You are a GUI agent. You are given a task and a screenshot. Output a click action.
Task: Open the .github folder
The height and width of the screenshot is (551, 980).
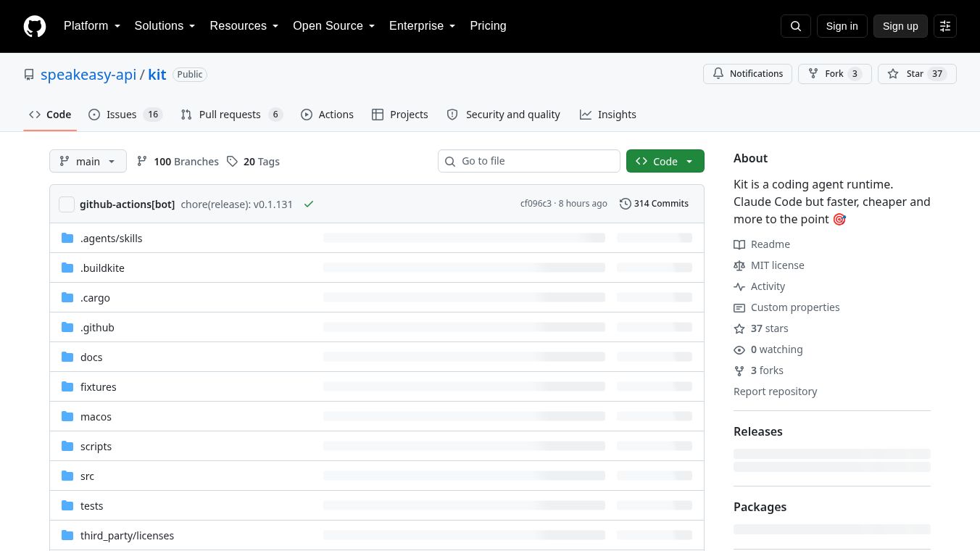97,328
